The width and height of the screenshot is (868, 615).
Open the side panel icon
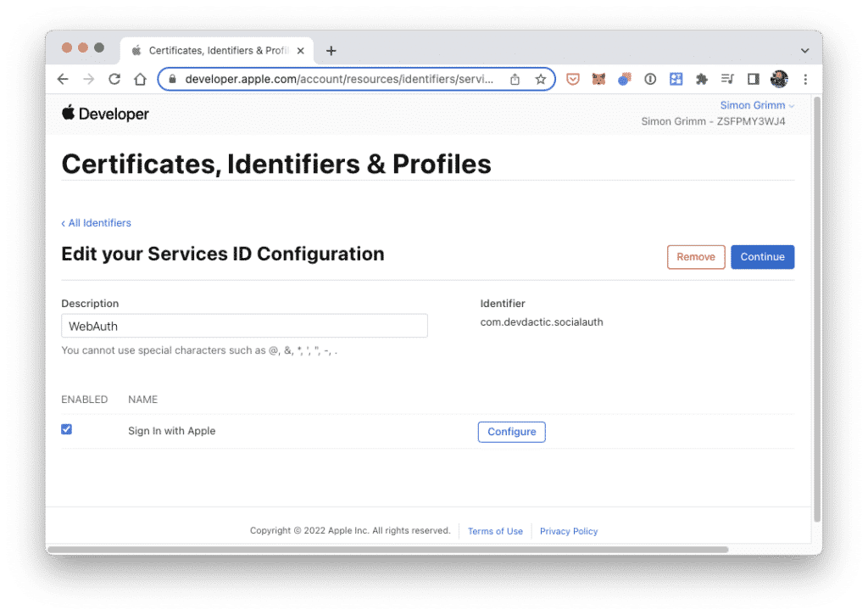pyautogui.click(x=753, y=78)
